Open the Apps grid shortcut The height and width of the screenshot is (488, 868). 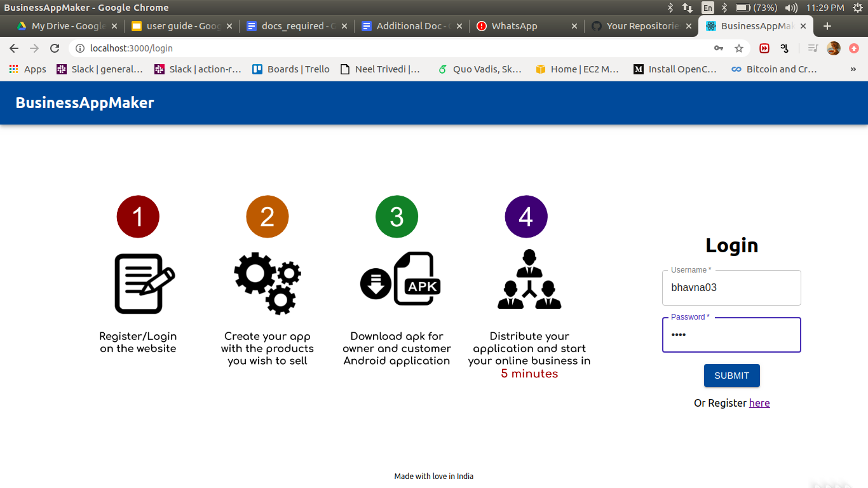[x=27, y=69]
